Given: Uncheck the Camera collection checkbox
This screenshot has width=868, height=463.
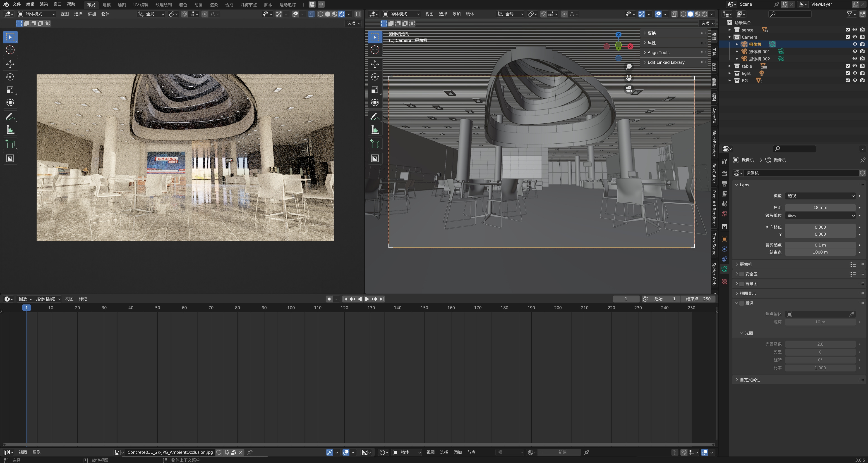Looking at the screenshot, I should click(x=847, y=37).
